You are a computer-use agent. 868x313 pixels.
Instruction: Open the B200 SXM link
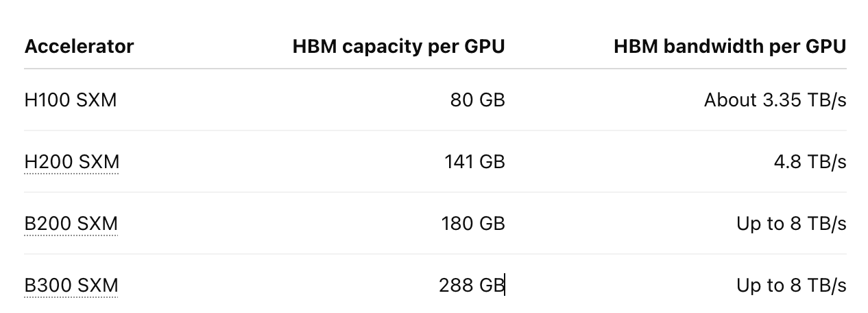(71, 224)
